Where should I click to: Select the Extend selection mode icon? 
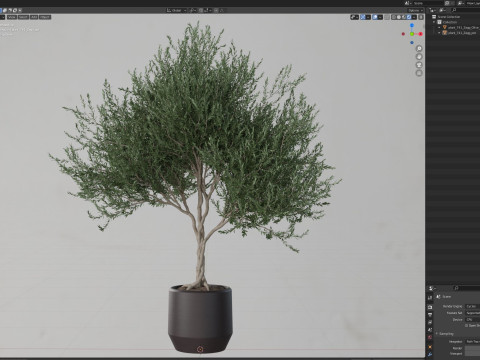[5, 10]
